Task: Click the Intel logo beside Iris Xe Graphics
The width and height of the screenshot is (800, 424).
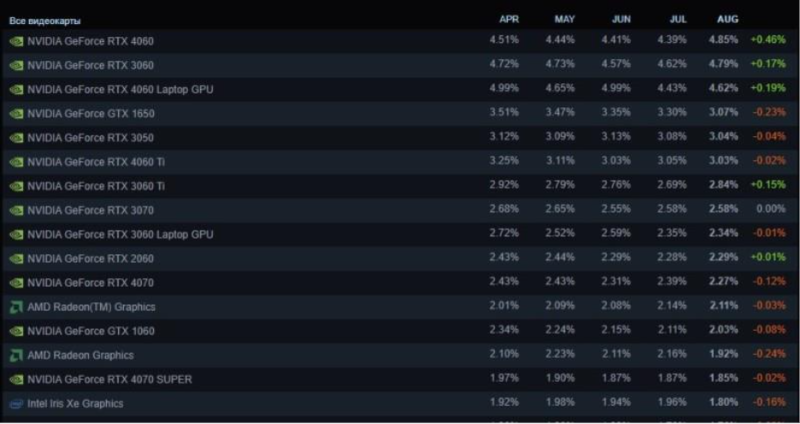Action: 16,404
